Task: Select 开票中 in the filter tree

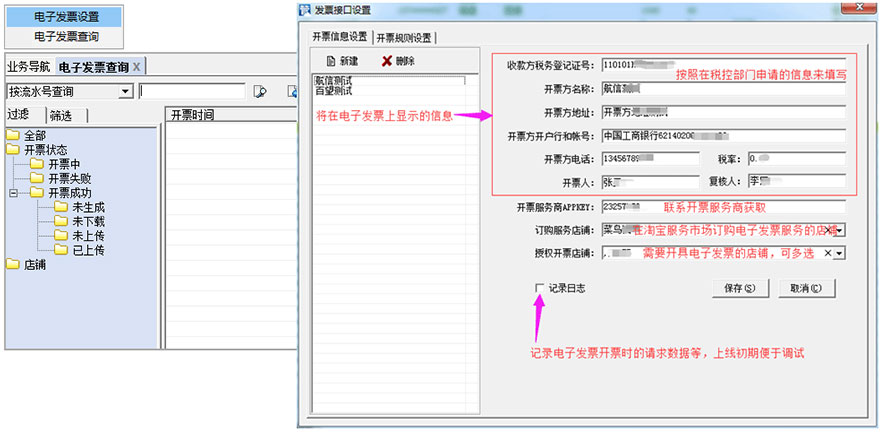Action: (64, 165)
